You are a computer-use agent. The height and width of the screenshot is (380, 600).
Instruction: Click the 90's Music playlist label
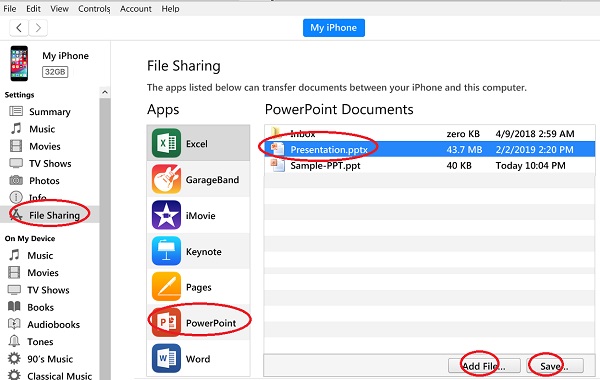50,359
